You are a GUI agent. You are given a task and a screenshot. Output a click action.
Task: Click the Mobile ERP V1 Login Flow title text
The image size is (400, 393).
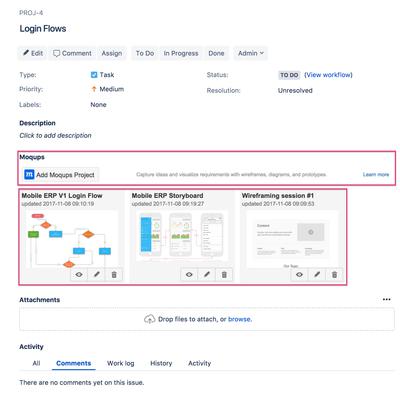pos(62,196)
